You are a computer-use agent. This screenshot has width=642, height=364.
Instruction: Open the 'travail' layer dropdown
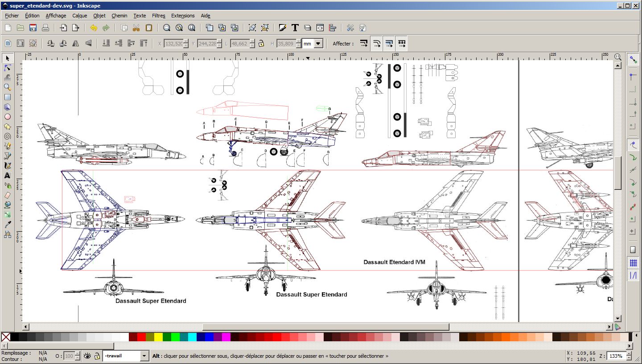144,356
